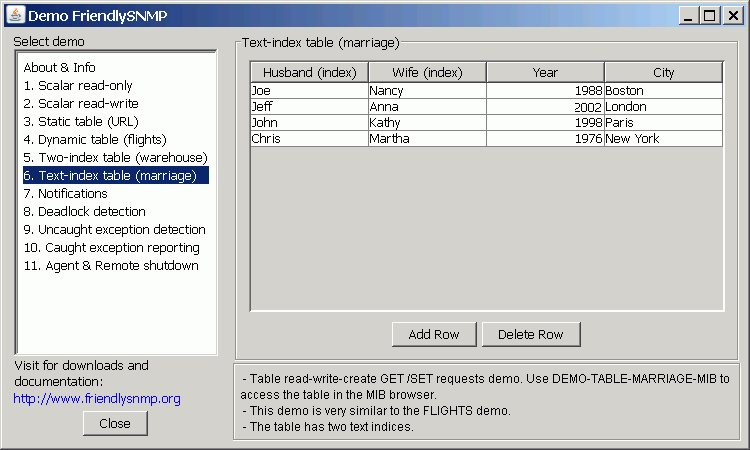750x450 pixels.
Task: Select 1. Scalar read-only demo
Action: click(x=116, y=86)
